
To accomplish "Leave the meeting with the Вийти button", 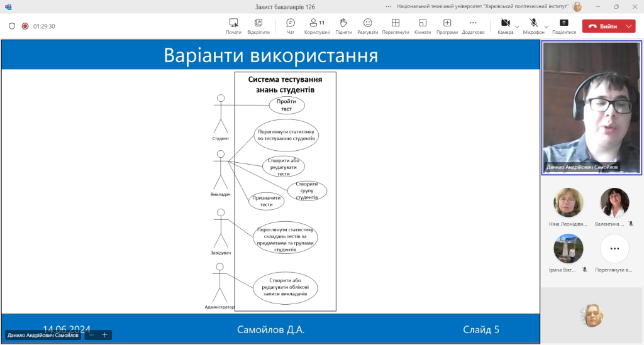I will coord(603,26).
